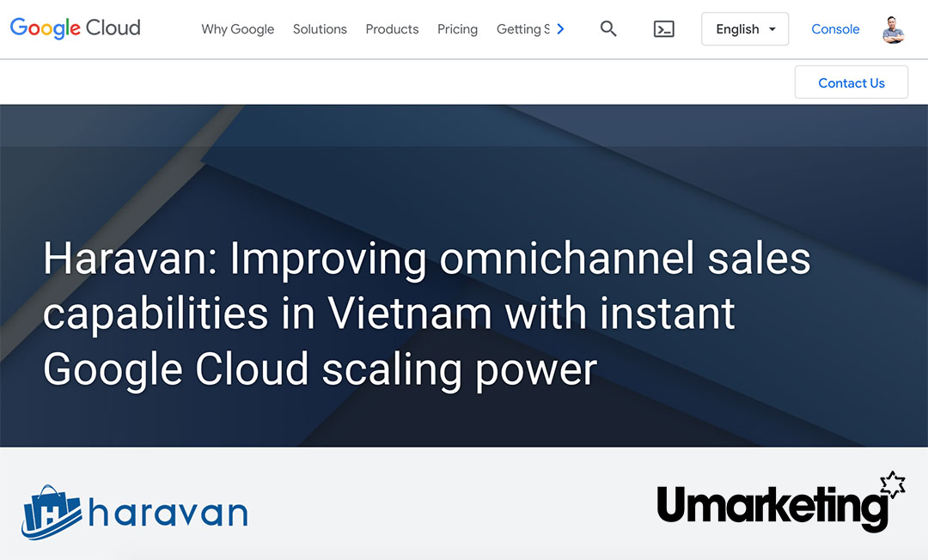Click the star in the Umarketing logo

tap(894, 485)
